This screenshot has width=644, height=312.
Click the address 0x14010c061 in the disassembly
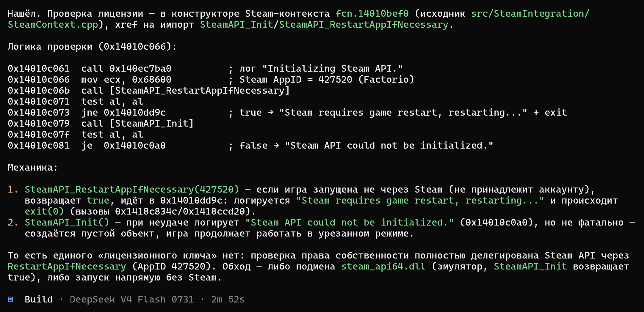(39, 68)
